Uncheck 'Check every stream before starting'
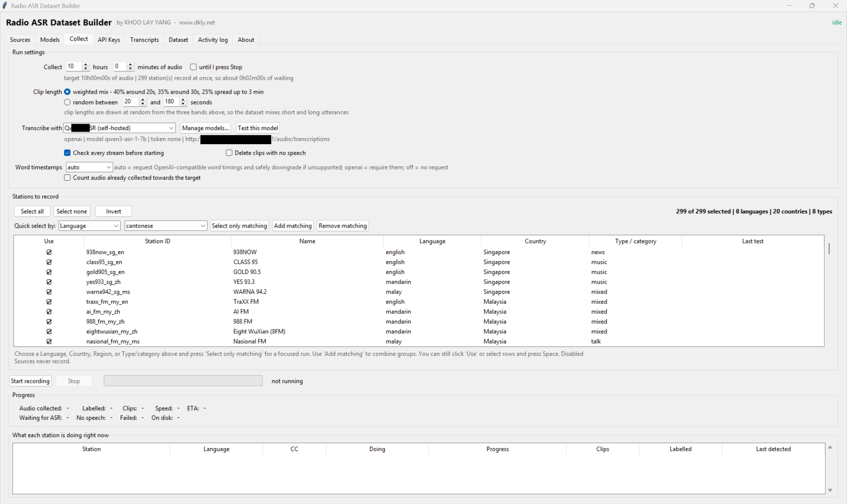This screenshot has height=504, width=847. tap(67, 153)
